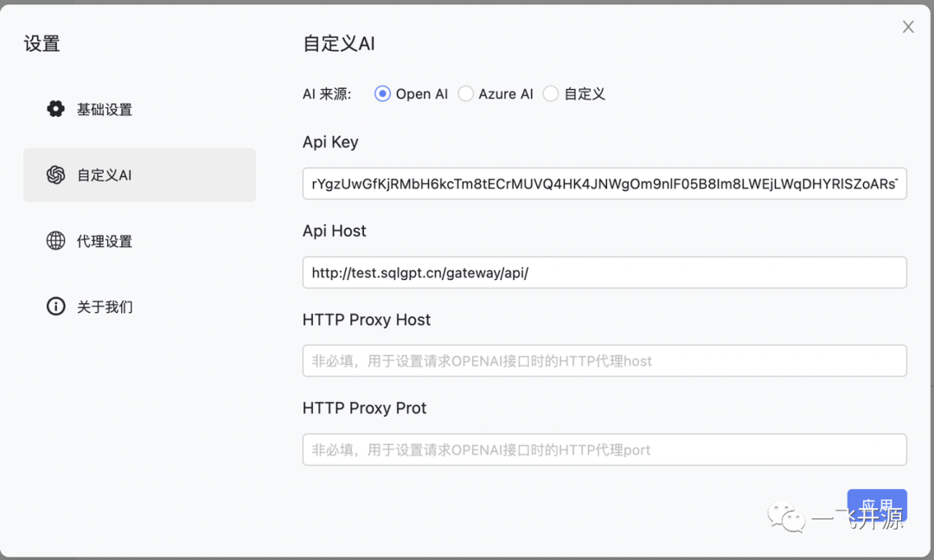Click the globe icon beside 代理设置

coord(55,240)
